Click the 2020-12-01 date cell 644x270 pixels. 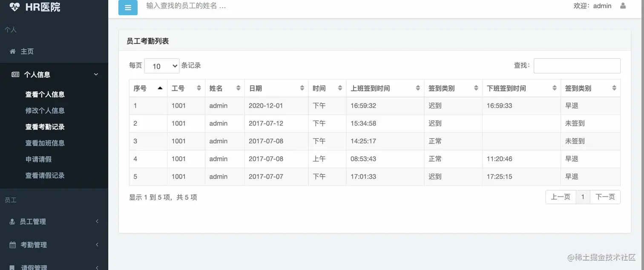276,105
